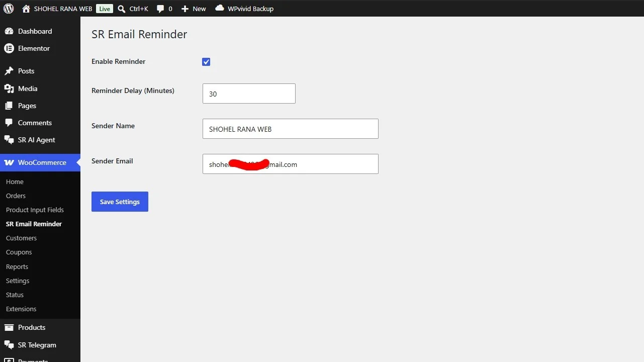Go to WooCommerce Home submenu

(15, 182)
